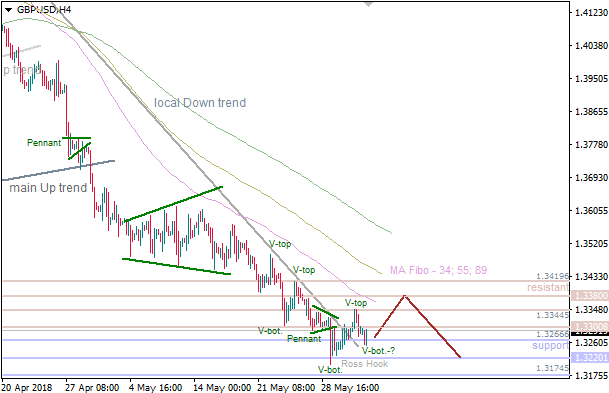Click the '4 May 16:00' time axis label
The width and height of the screenshot is (609, 393).
point(155,388)
